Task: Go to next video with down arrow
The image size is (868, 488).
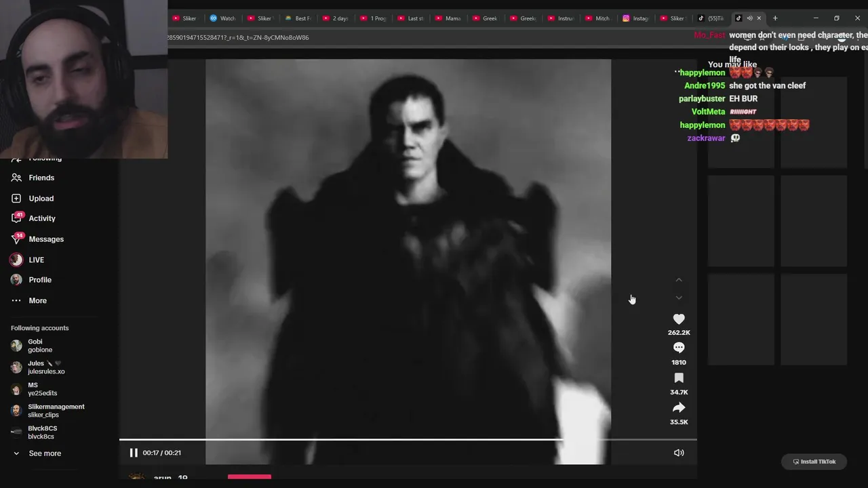Action: point(679,298)
